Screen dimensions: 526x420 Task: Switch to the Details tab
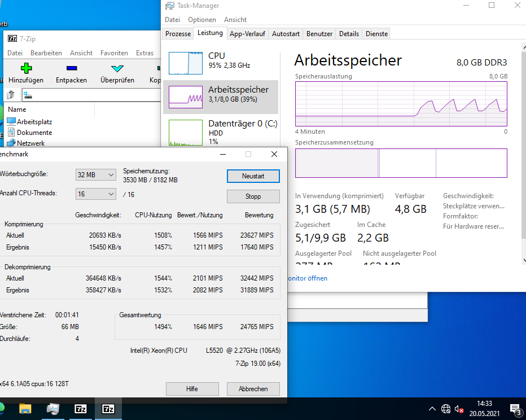(x=349, y=34)
